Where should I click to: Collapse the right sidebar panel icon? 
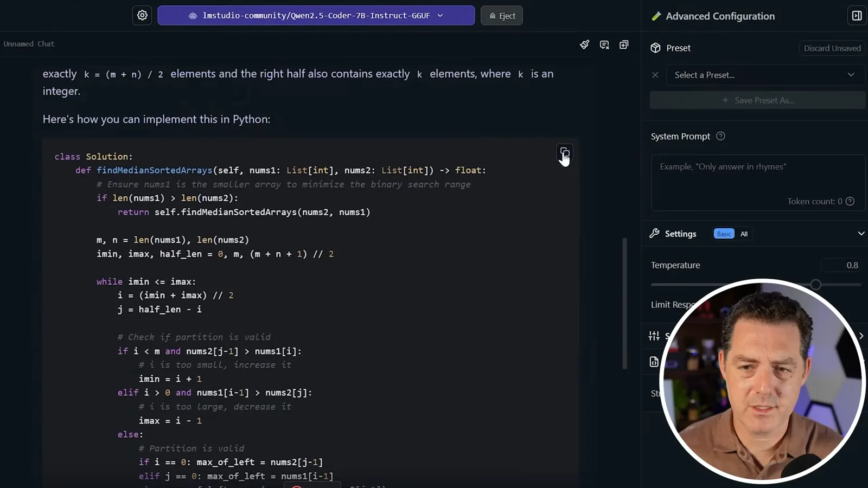click(857, 16)
